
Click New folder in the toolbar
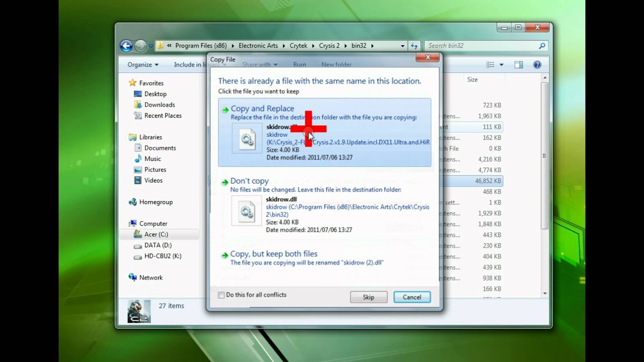[x=336, y=64]
